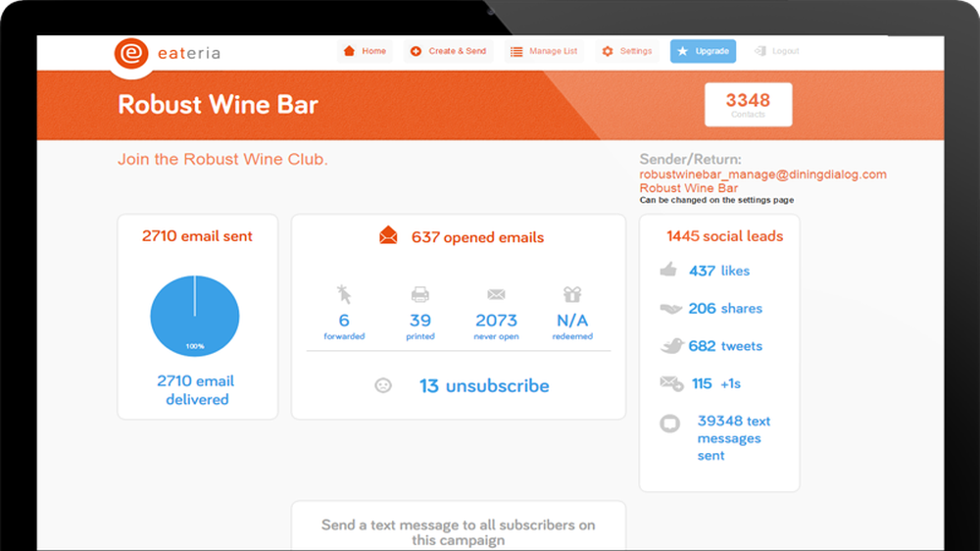Click the gear icon next to Settings

[x=608, y=51]
